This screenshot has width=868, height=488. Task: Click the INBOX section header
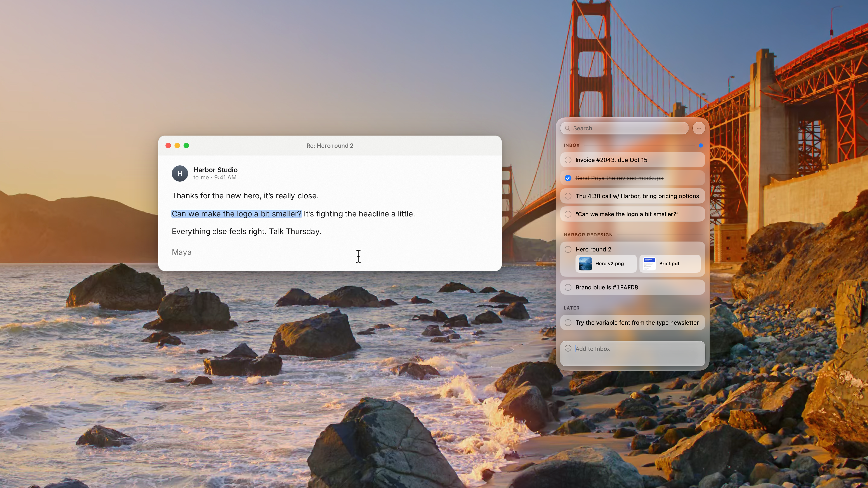[571, 145]
